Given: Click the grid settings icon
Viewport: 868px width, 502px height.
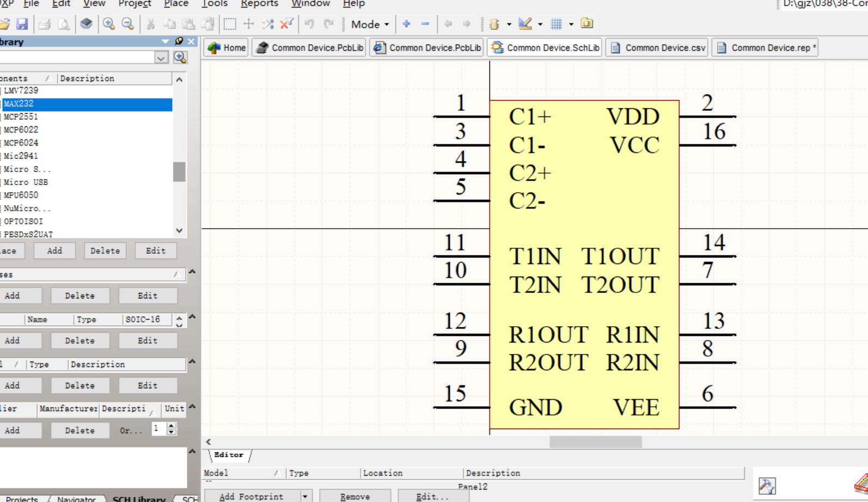Looking at the screenshot, I should tap(556, 24).
